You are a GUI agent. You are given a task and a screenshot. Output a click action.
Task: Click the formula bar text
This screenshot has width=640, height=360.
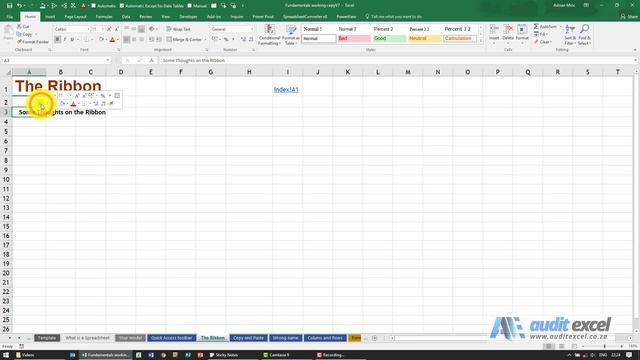click(x=194, y=60)
